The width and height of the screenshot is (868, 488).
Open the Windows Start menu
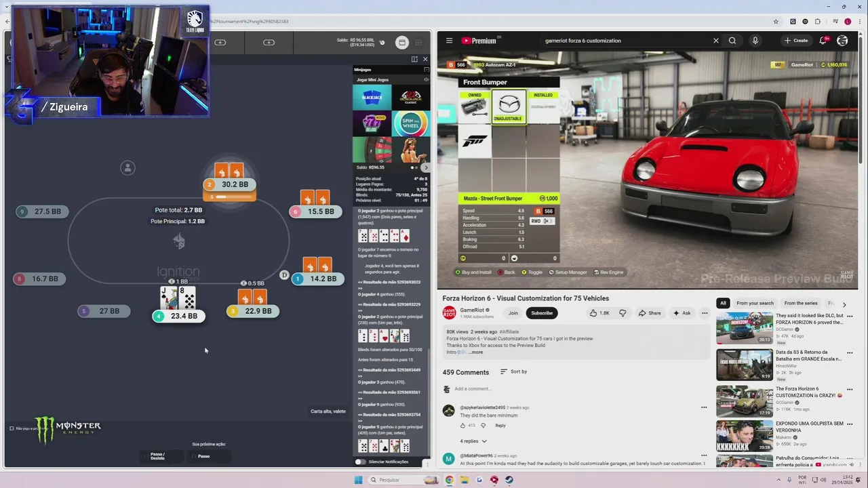pos(358,480)
